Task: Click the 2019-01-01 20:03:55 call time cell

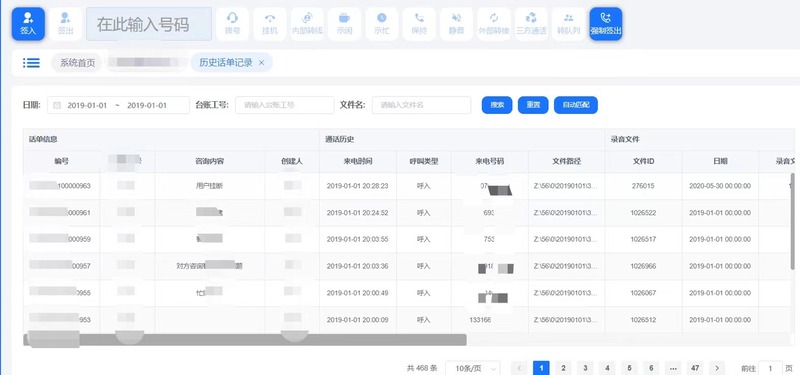Action: coord(358,239)
